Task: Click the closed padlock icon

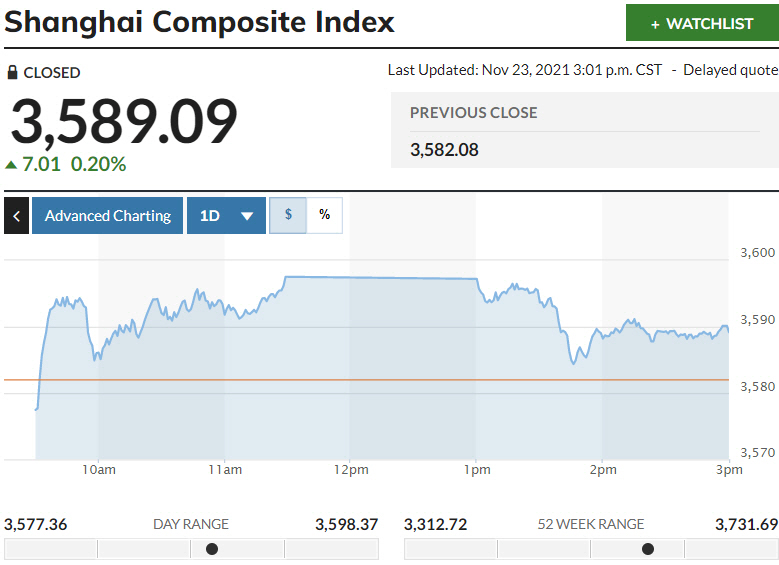Action: tap(12, 73)
